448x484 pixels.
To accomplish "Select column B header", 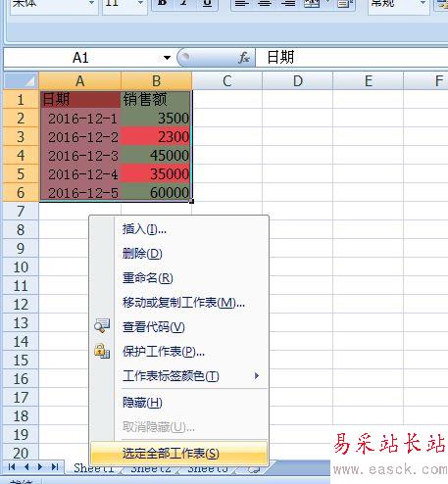I will point(156,81).
